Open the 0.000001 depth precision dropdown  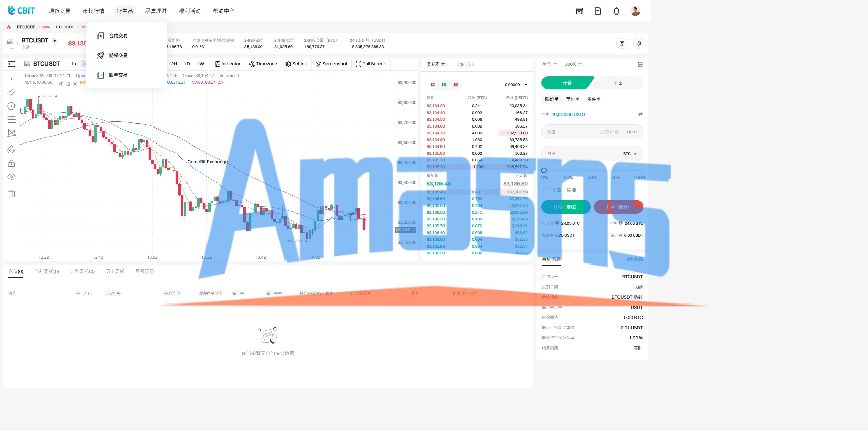(x=516, y=85)
